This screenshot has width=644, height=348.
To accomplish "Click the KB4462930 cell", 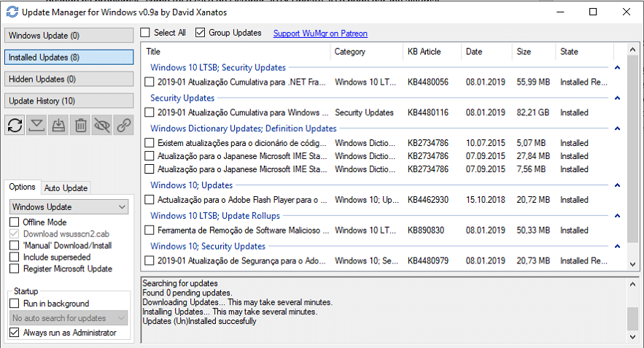I will (x=428, y=200).
